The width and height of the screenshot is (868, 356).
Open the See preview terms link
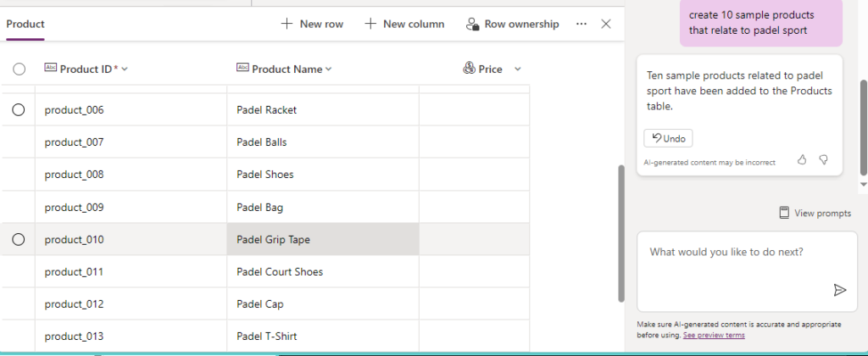pyautogui.click(x=714, y=335)
